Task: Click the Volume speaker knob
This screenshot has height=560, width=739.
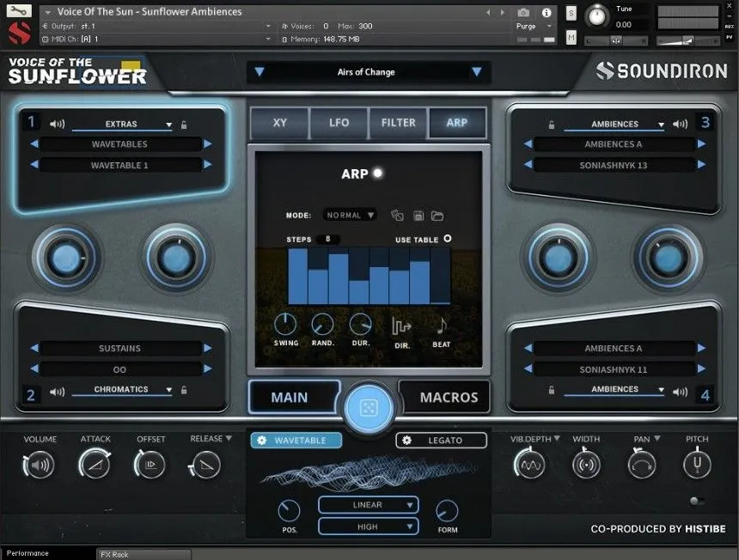Action: pos(40,465)
